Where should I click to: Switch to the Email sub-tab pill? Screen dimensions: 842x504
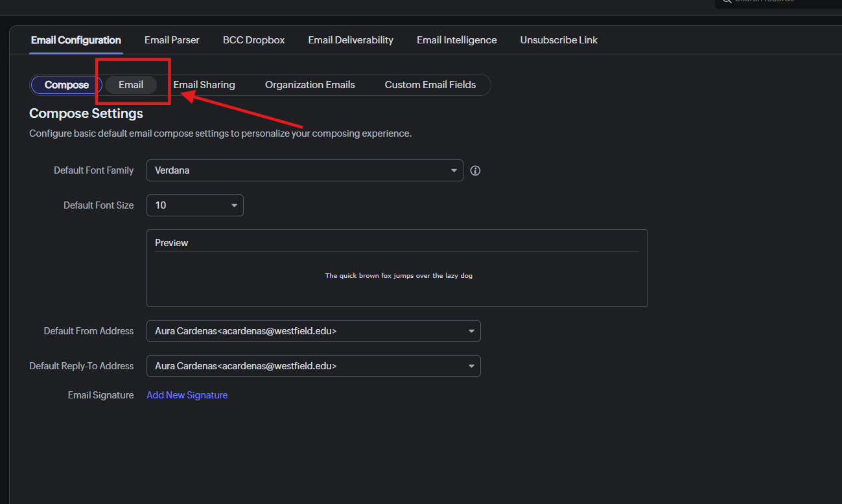pos(131,85)
